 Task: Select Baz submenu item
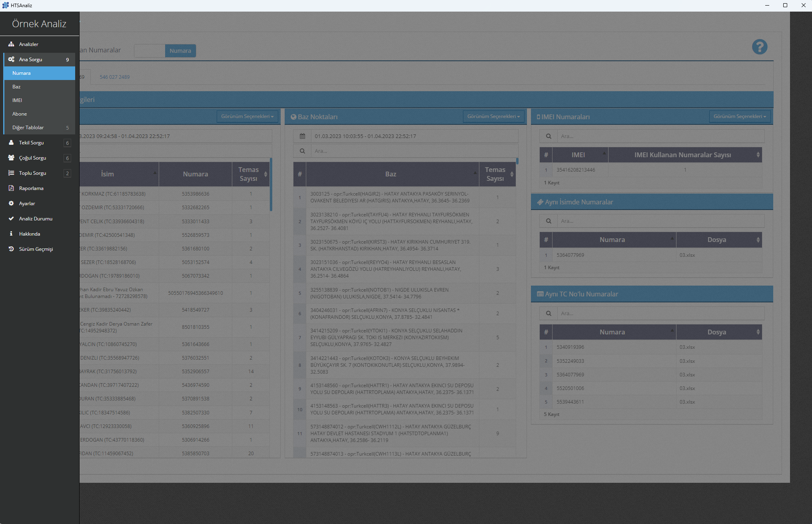(x=39, y=87)
